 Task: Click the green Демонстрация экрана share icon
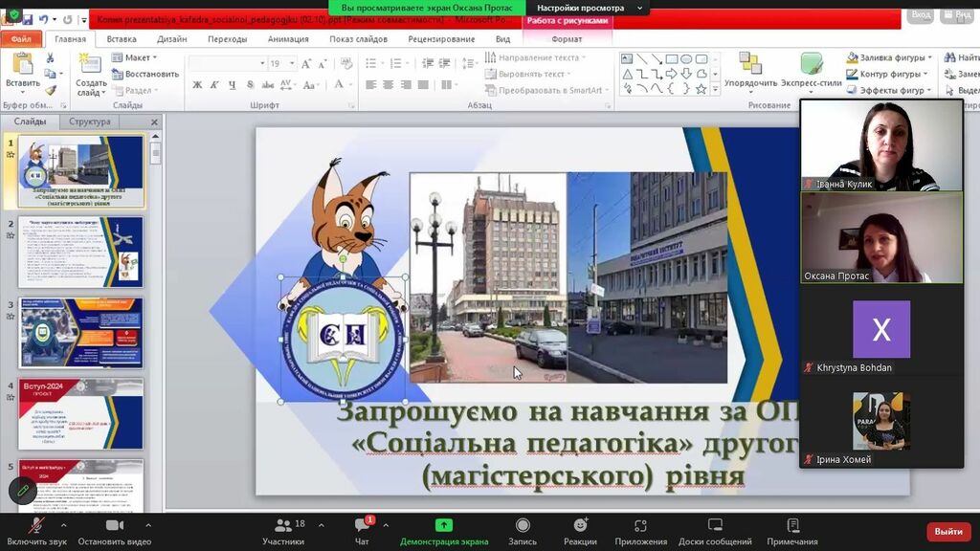tap(444, 525)
